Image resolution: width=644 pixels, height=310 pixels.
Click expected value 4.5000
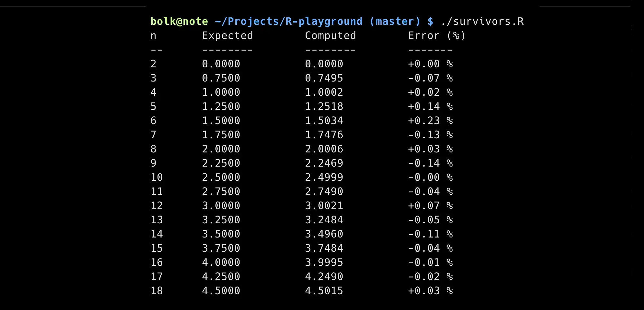[x=221, y=291]
